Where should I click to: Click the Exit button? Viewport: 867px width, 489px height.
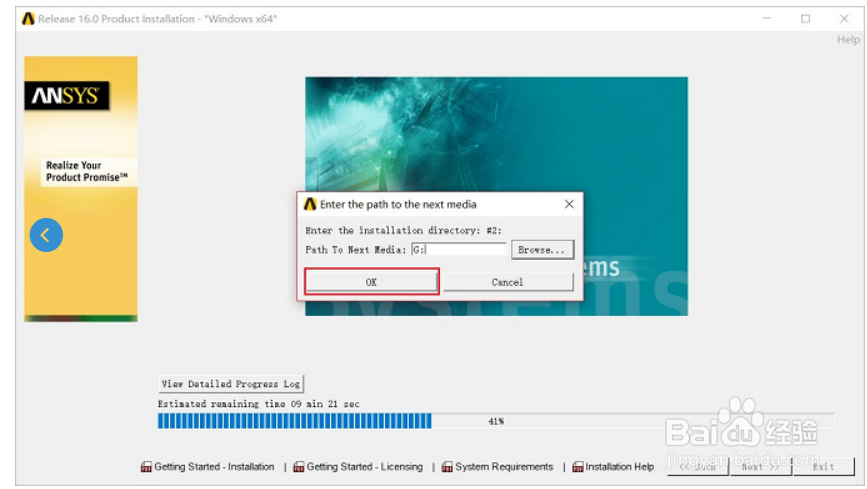click(x=824, y=467)
